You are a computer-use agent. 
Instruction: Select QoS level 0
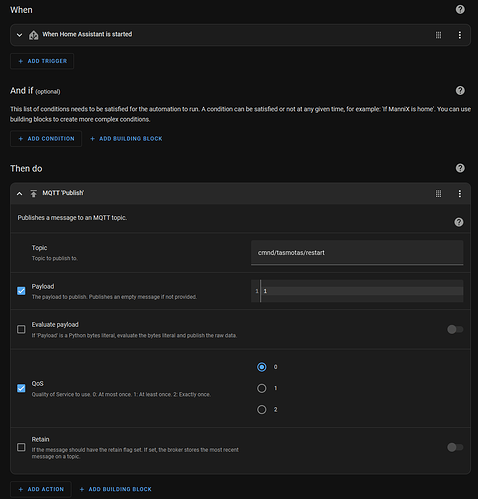(x=262, y=367)
